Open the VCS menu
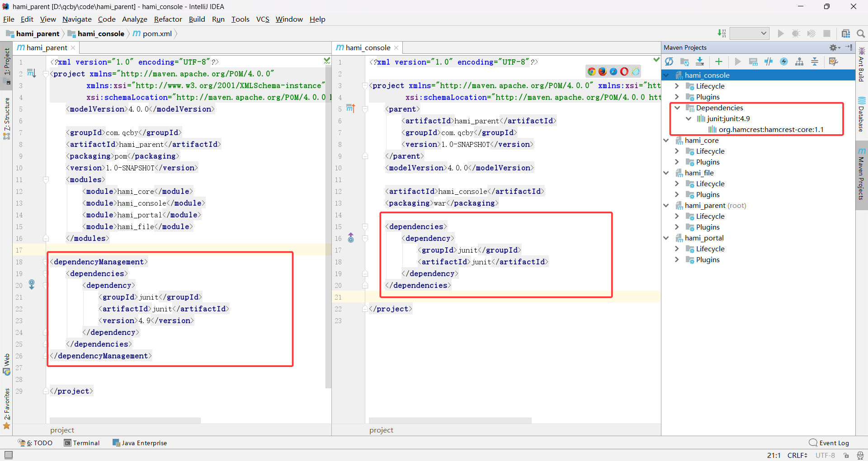Screen dimensions: 868x461 tap(263, 19)
